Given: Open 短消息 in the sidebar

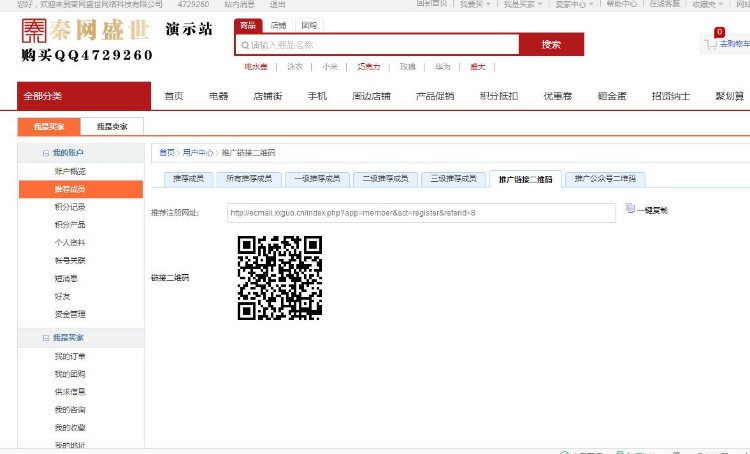Looking at the screenshot, I should (x=66, y=278).
